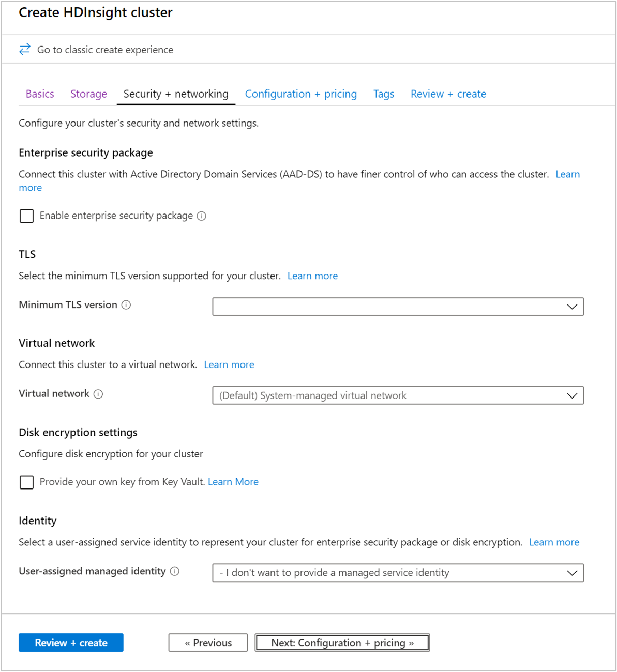
Task: Click Next: Configuration + pricing button
Action: (x=342, y=643)
